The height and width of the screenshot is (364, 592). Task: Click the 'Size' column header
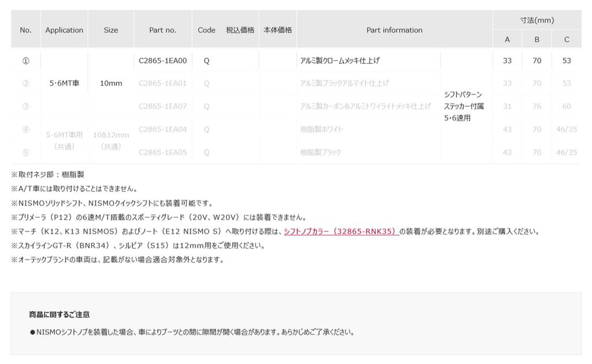[x=111, y=30]
